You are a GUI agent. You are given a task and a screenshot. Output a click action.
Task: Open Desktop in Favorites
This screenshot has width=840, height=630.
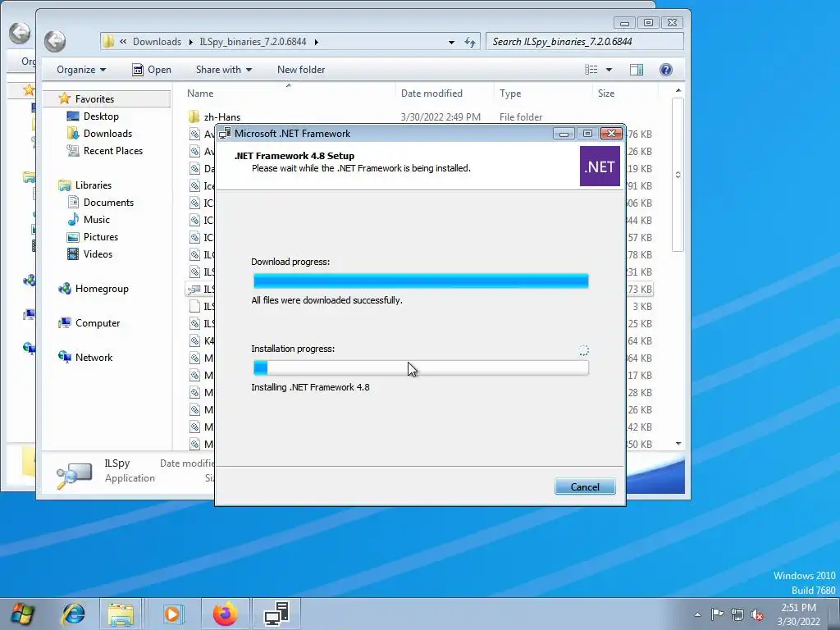[101, 116]
